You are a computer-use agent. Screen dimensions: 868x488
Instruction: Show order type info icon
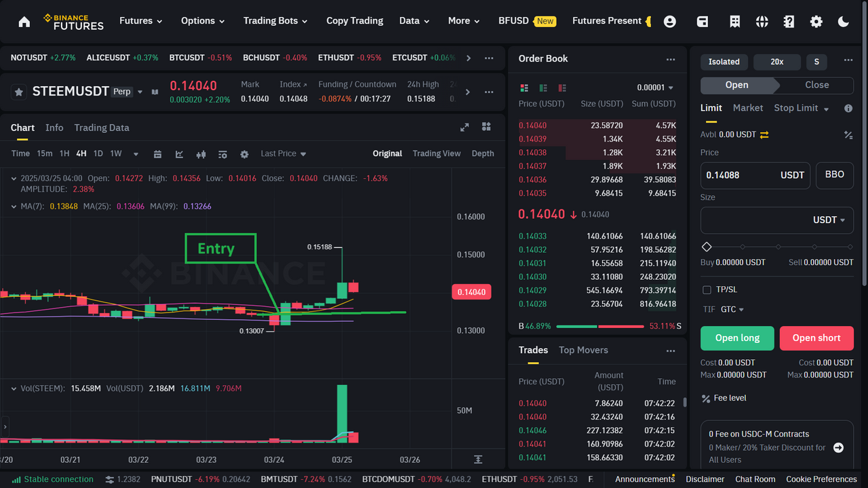click(848, 108)
